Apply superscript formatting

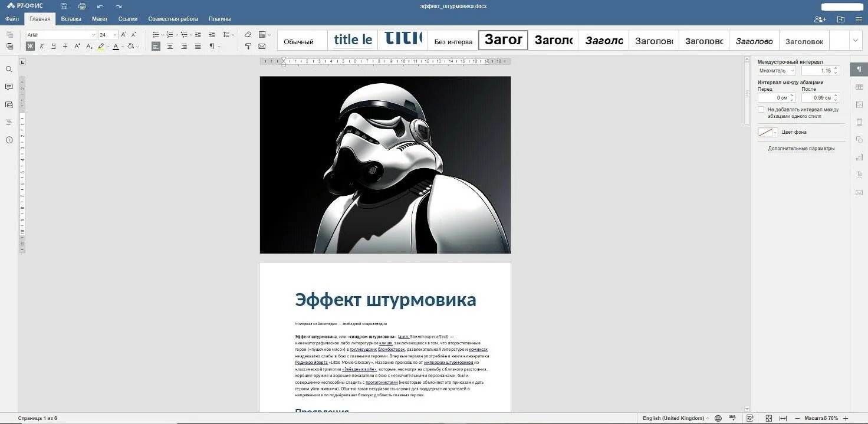point(77,46)
